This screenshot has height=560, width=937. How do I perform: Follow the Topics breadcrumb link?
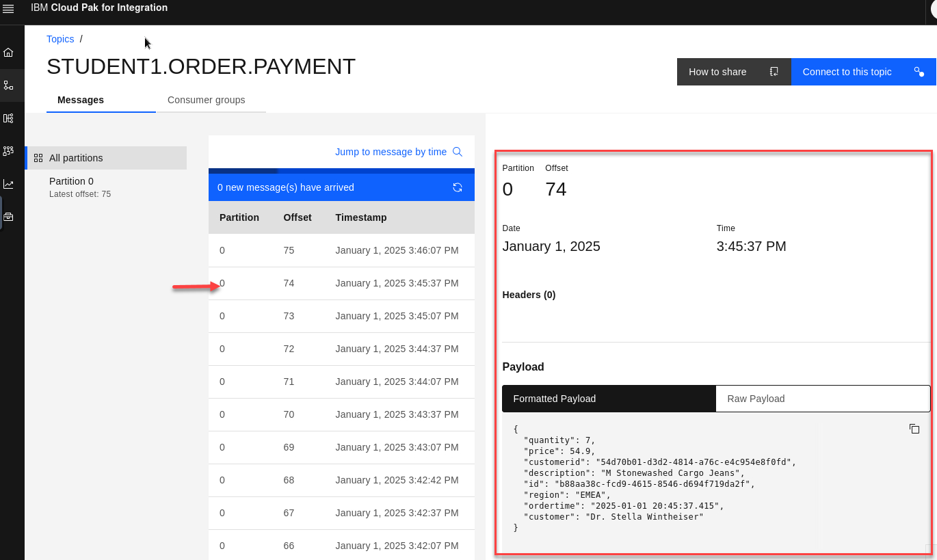pyautogui.click(x=60, y=39)
